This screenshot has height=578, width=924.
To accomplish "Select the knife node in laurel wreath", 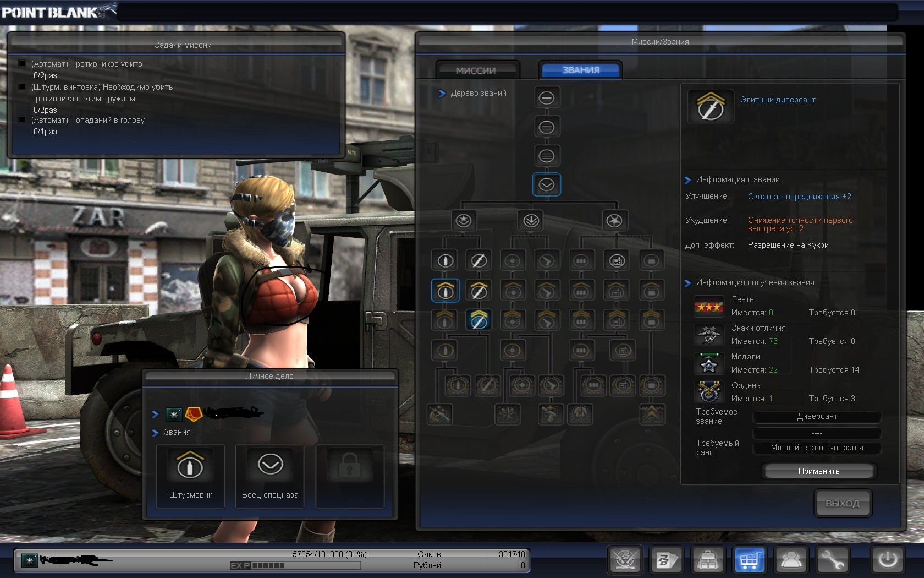I will [x=487, y=385].
